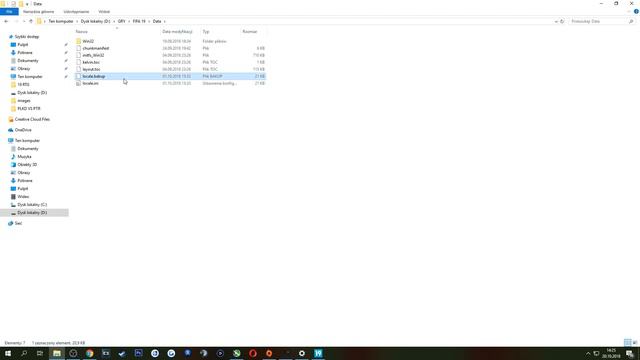Open taskbar search
The width and height of the screenshot is (640, 360).
tap(24, 353)
